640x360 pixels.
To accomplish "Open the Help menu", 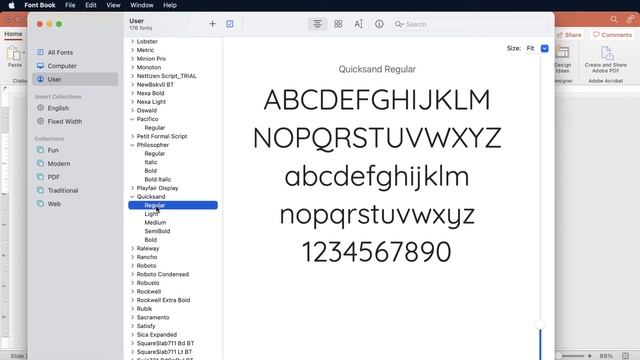I will point(170,5).
